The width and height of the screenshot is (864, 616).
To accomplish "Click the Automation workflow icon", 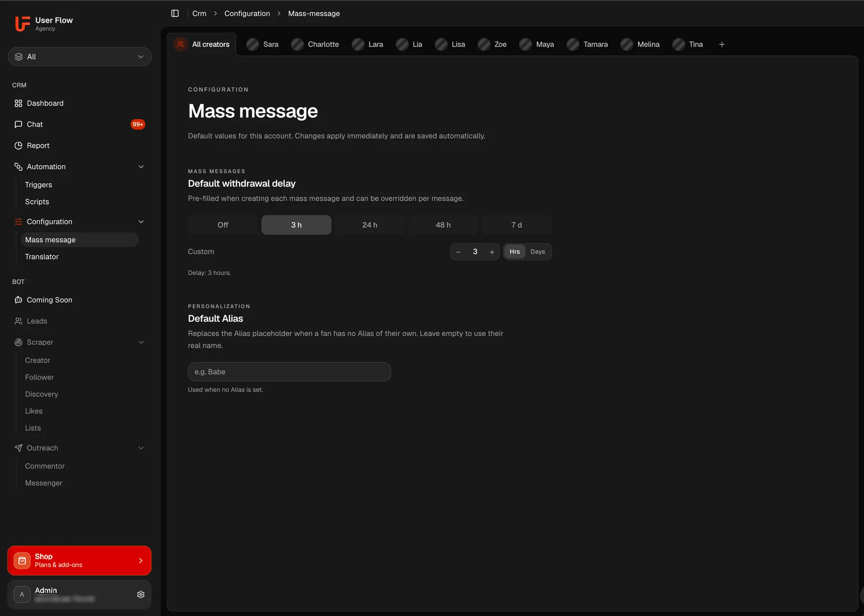I will pos(18,167).
